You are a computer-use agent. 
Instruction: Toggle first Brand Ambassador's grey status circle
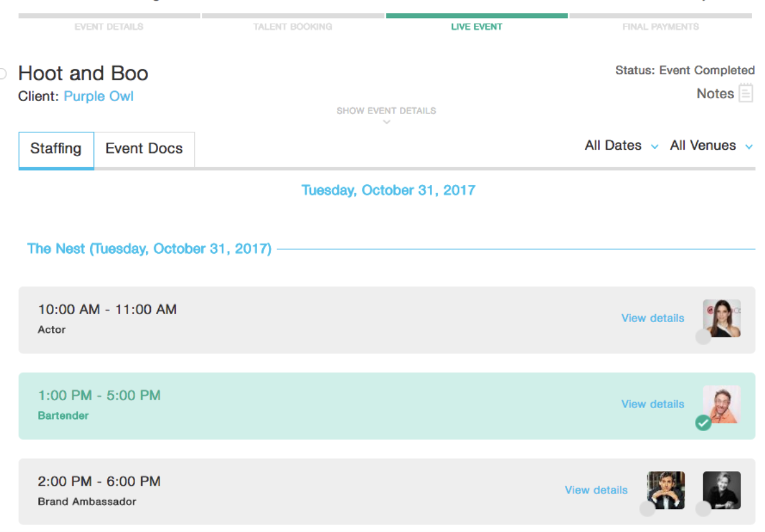[x=647, y=509]
